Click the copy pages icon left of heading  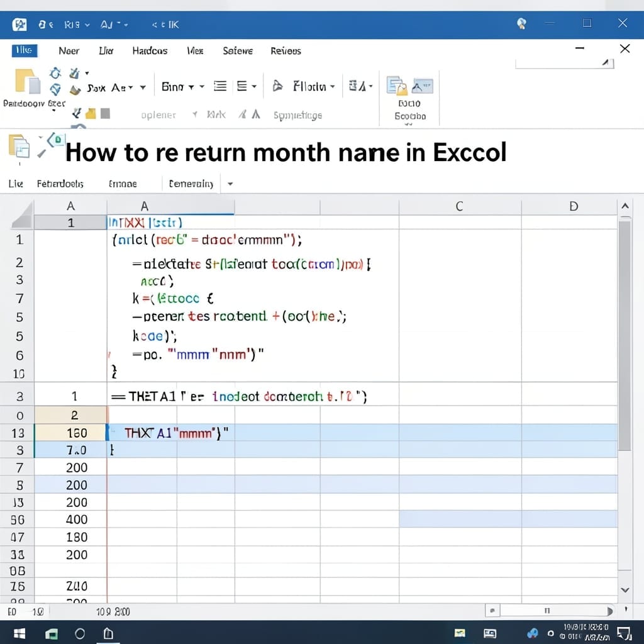click(19, 146)
